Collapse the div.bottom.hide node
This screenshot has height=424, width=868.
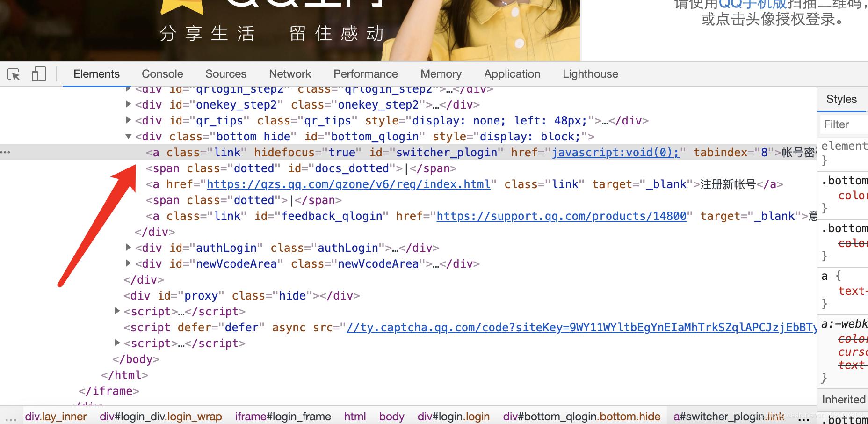click(x=128, y=136)
